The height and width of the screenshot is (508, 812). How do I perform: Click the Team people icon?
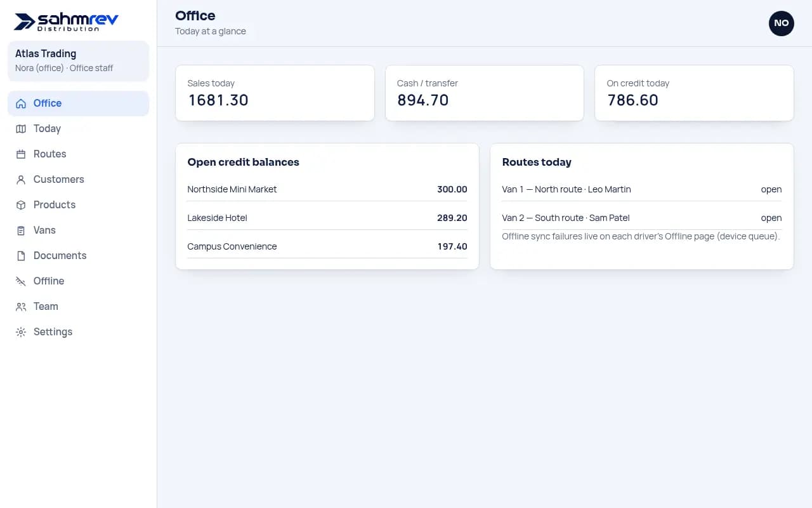click(x=21, y=307)
